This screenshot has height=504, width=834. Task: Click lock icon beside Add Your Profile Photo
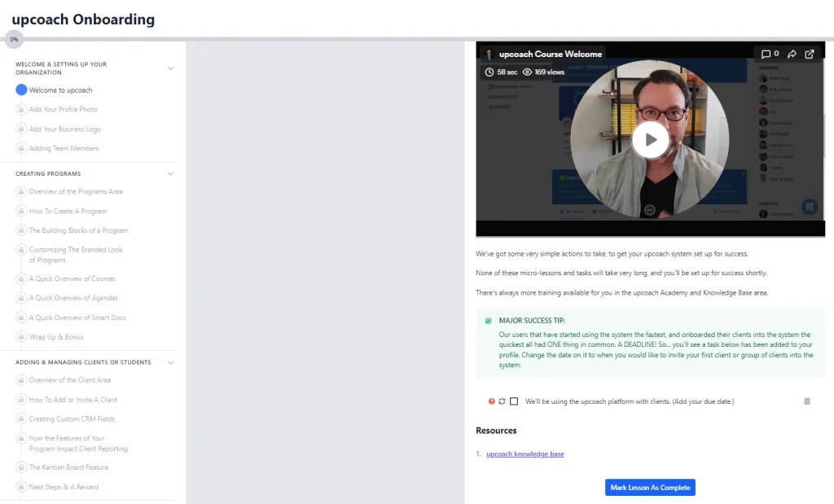[x=21, y=109]
